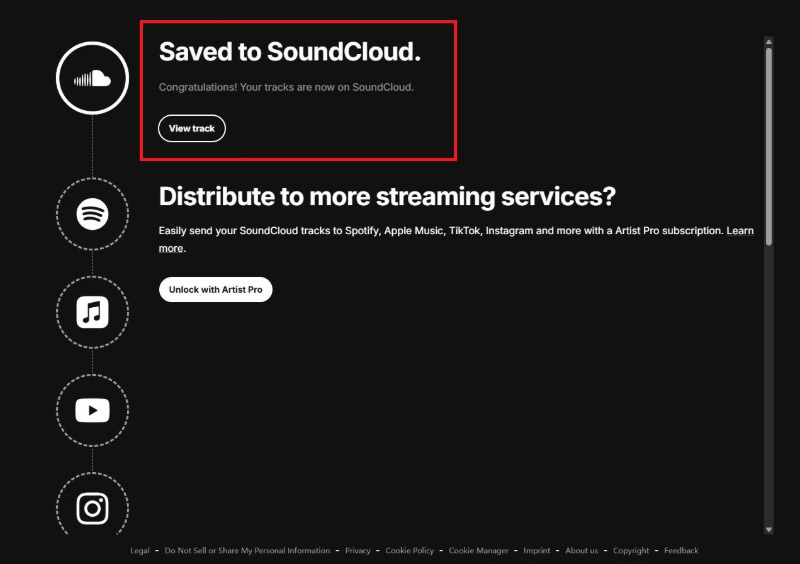Click the scrollbar down arrow
The image size is (800, 564).
pyautogui.click(x=769, y=530)
